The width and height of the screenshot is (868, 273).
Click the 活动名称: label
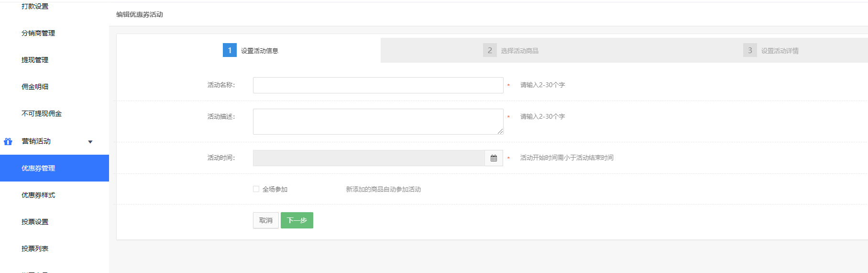click(221, 85)
